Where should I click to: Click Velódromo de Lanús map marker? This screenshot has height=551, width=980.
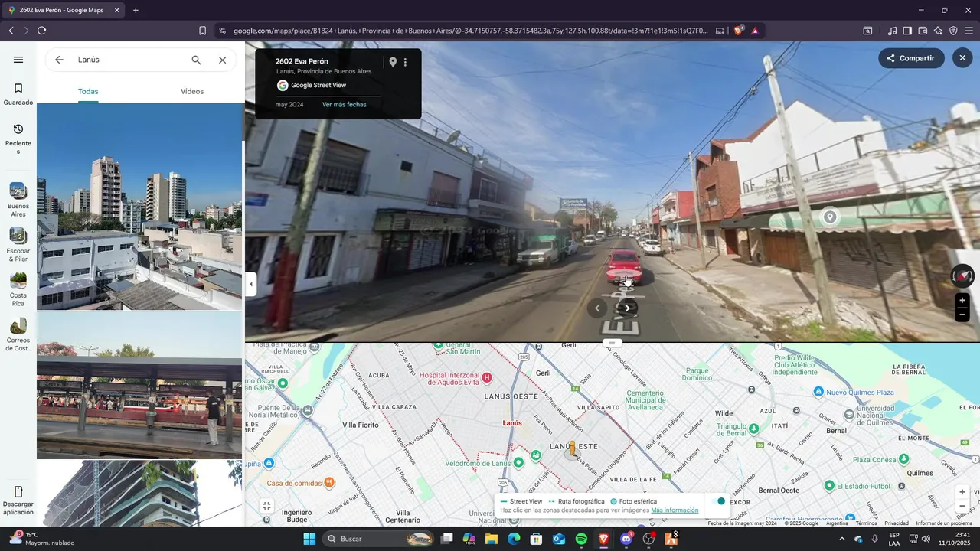[518, 462]
